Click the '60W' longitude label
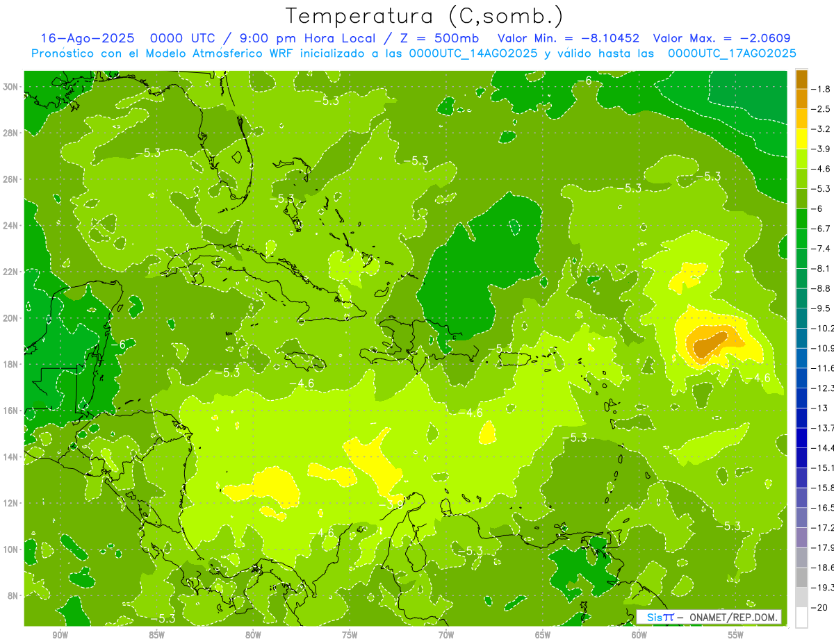Image resolution: width=834 pixels, height=644 pixels. [x=639, y=635]
